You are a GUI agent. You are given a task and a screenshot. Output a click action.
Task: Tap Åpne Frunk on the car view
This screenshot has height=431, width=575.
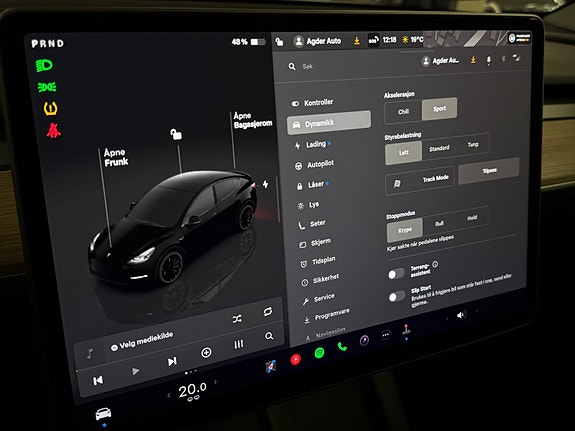point(116,158)
